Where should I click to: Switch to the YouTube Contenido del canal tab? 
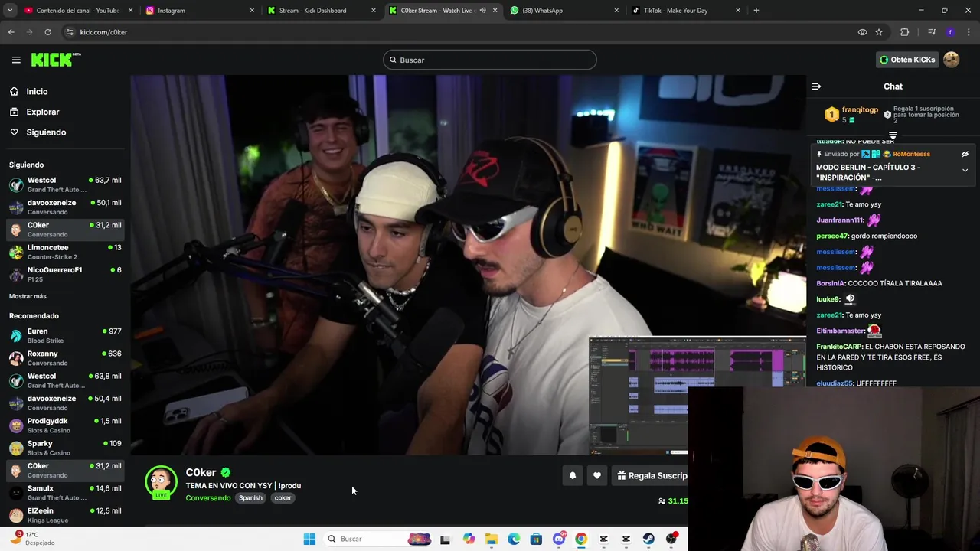(x=77, y=11)
